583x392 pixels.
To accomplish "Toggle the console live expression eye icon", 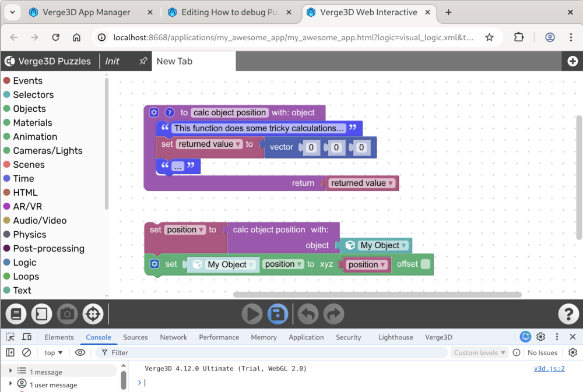I will pyautogui.click(x=80, y=352).
